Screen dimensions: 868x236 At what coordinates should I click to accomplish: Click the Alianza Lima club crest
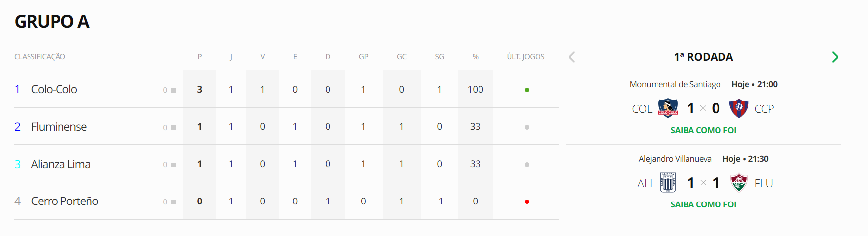coord(668,183)
